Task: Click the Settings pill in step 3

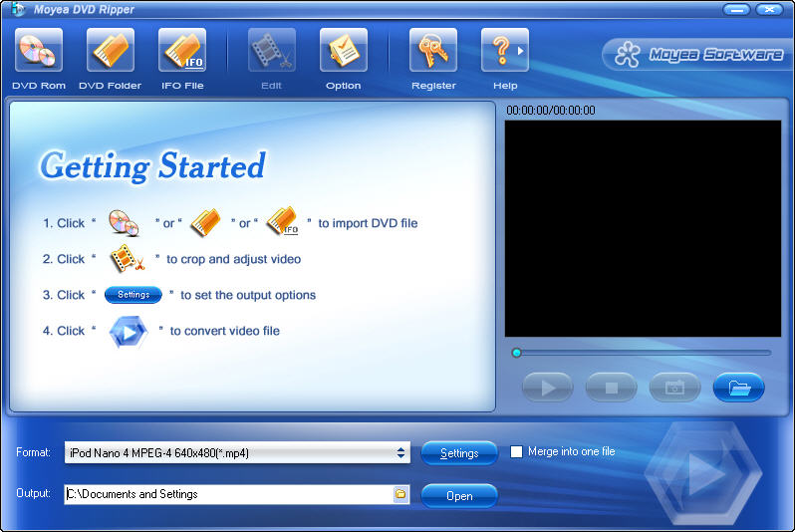Action: 133,295
